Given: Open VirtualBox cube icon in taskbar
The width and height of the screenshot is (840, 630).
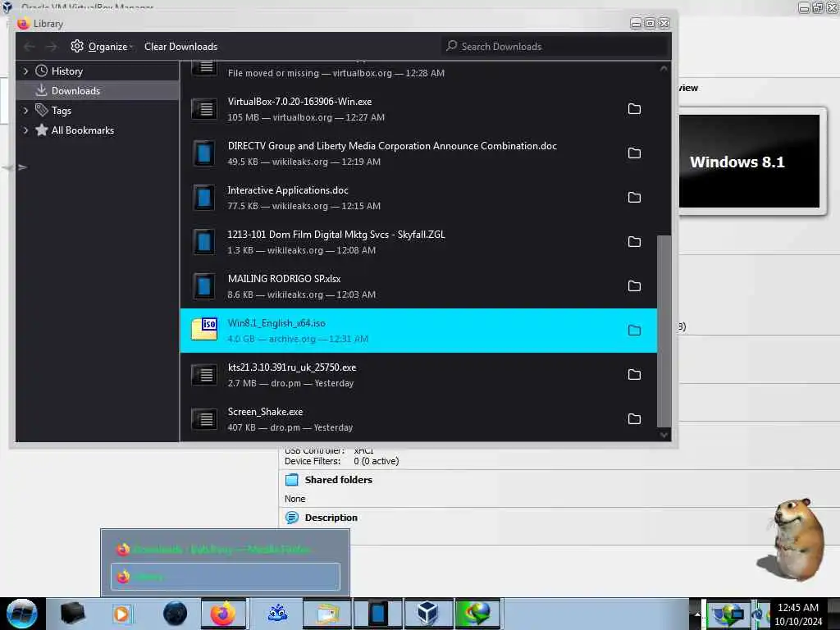Looking at the screenshot, I should [427, 614].
